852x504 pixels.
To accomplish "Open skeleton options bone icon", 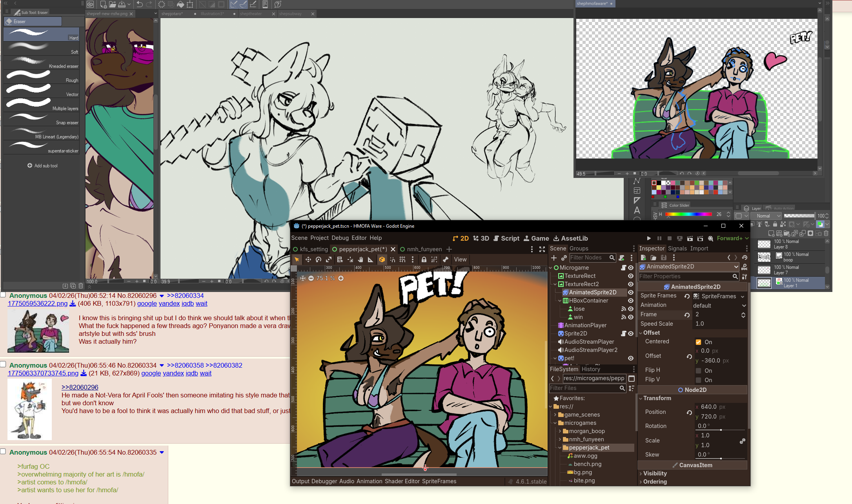I will pos(446,259).
